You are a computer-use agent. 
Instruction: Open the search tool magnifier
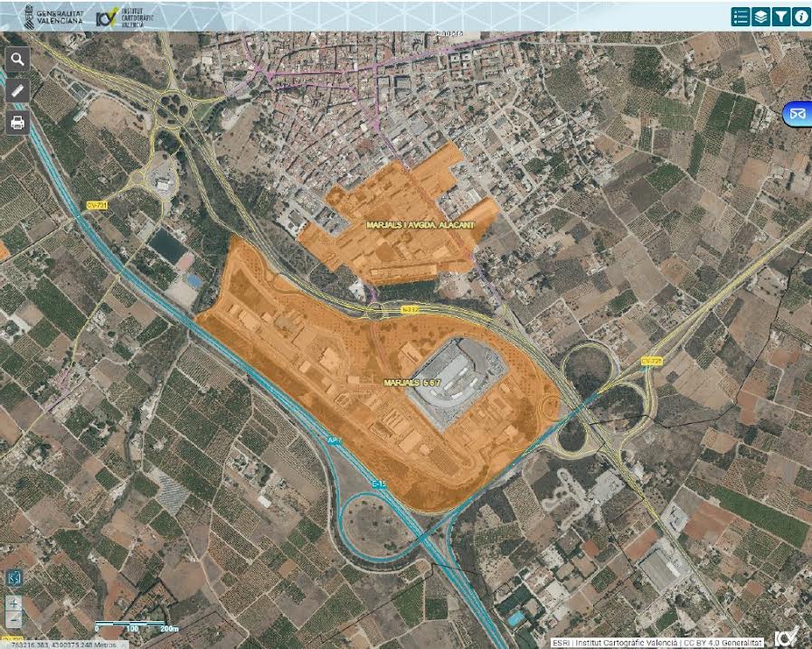coord(18,61)
